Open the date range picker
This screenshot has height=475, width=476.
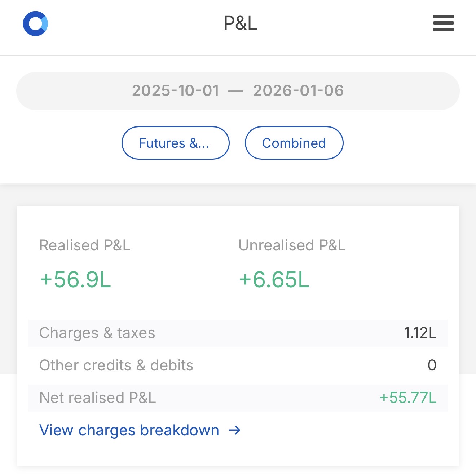pyautogui.click(x=238, y=90)
